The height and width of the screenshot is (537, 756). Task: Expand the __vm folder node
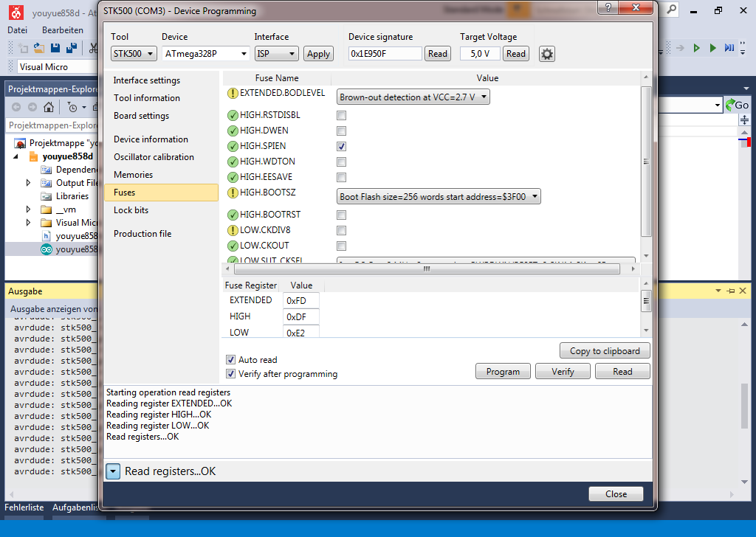pos(28,209)
